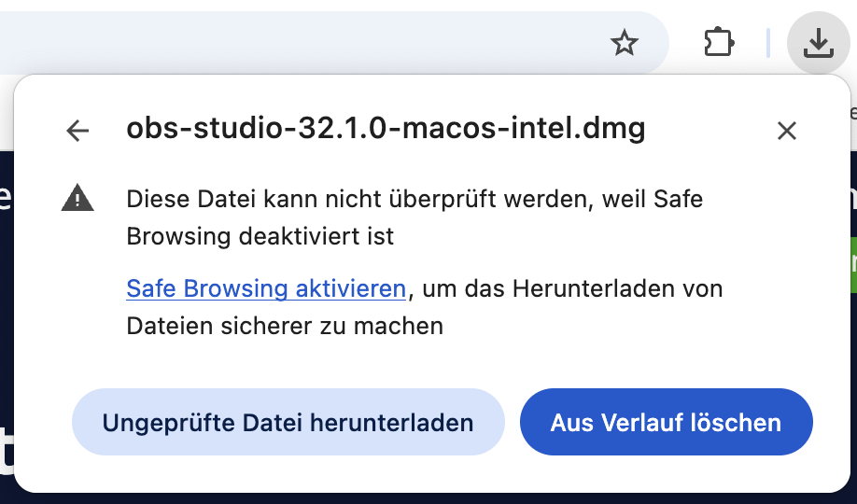Open the 'Safe Browsing aktivieren' link
Image resolution: width=857 pixels, height=504 pixels.
[x=266, y=289]
